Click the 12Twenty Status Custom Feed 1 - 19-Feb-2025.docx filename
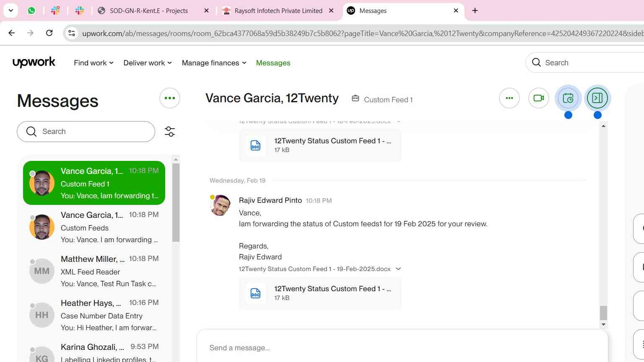644x362 pixels. point(314,269)
